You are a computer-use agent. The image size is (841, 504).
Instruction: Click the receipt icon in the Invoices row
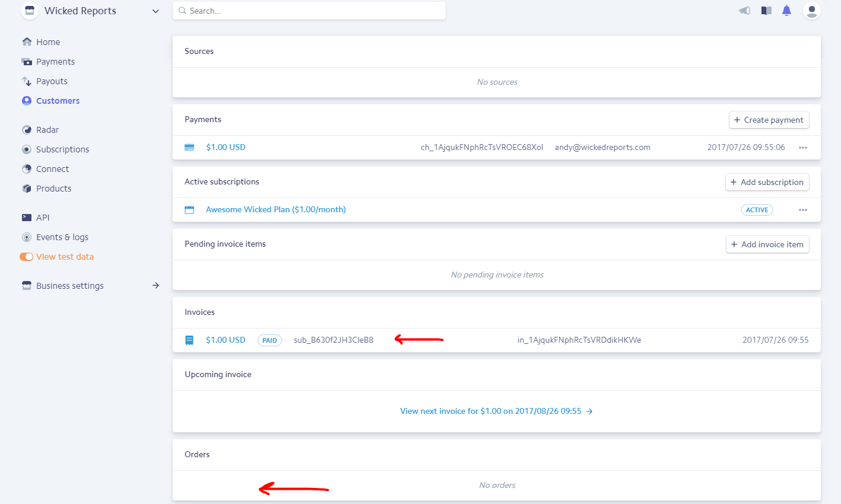click(189, 340)
